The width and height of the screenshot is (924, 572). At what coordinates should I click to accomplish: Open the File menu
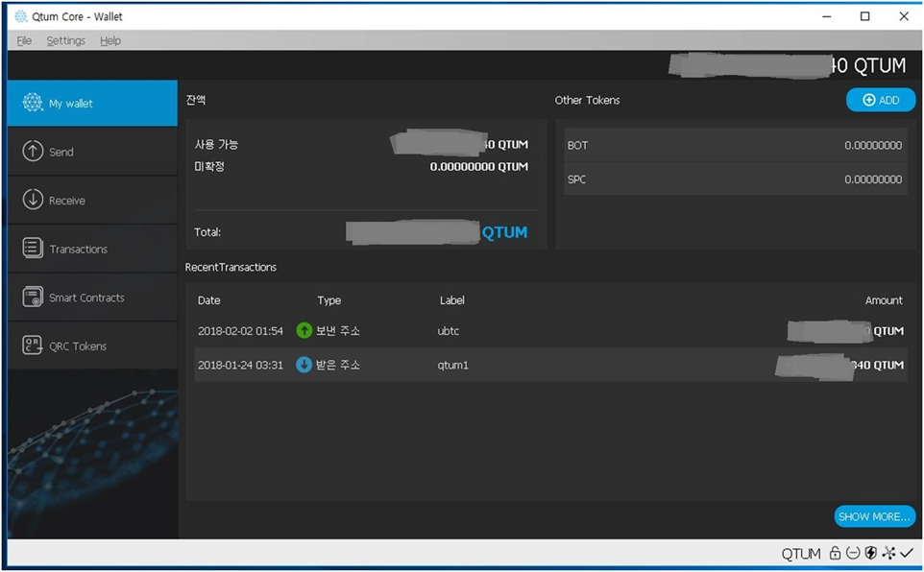coord(24,40)
